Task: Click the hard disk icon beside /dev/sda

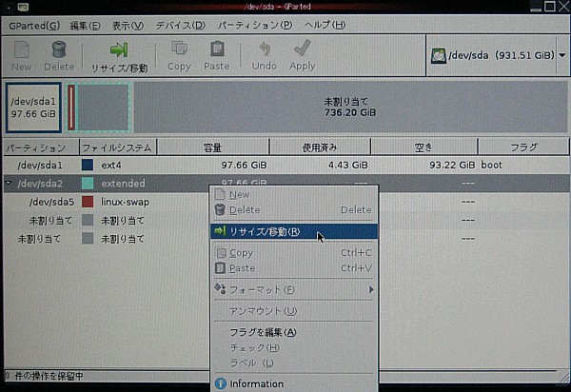Action: [439, 56]
